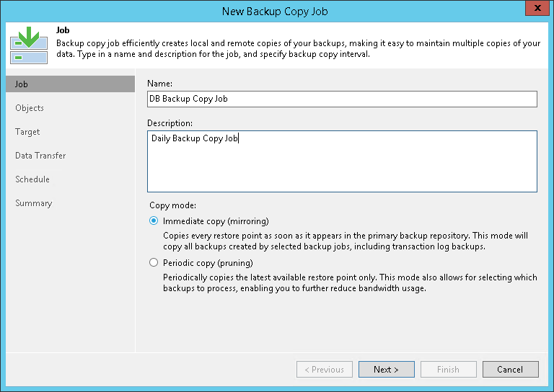Click the Finish button
The image size is (554, 392).
pos(448,370)
